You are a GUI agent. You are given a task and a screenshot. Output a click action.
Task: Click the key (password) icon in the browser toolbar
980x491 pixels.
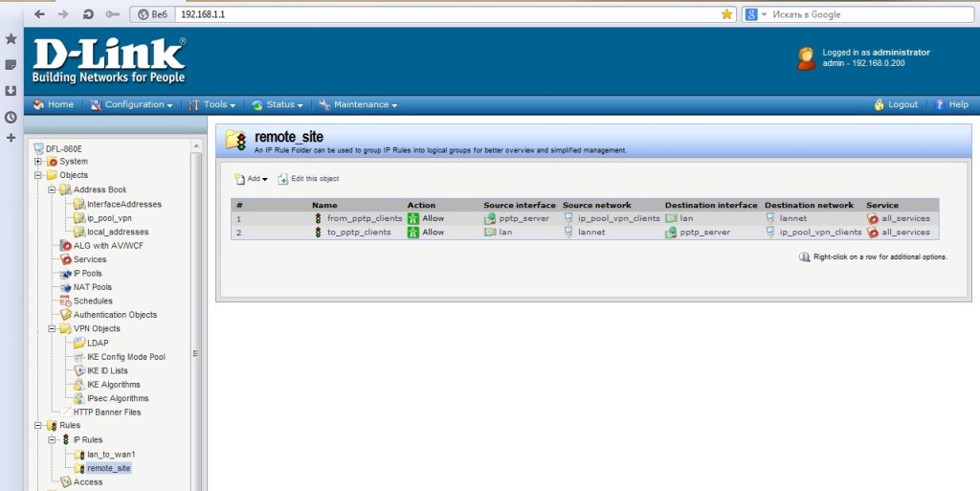tap(113, 13)
